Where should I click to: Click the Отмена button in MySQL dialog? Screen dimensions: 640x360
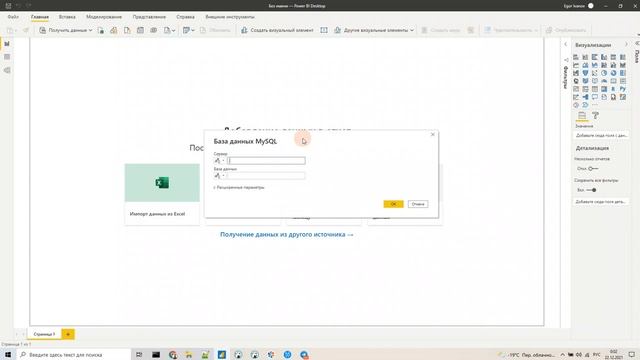pyautogui.click(x=418, y=204)
